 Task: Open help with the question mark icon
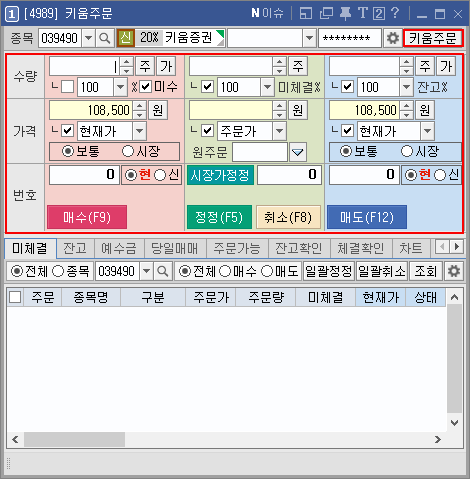point(395,13)
